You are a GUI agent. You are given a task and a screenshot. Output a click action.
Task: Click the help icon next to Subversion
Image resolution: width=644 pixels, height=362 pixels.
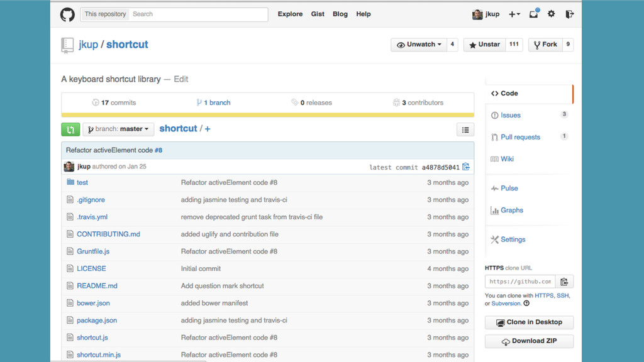[526, 304]
